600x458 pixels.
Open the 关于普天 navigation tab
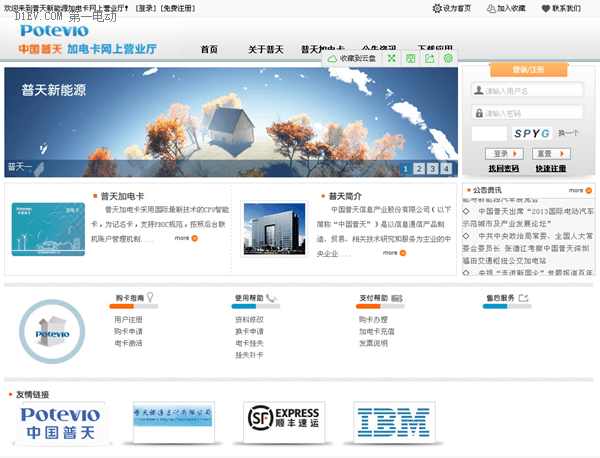pyautogui.click(x=266, y=49)
